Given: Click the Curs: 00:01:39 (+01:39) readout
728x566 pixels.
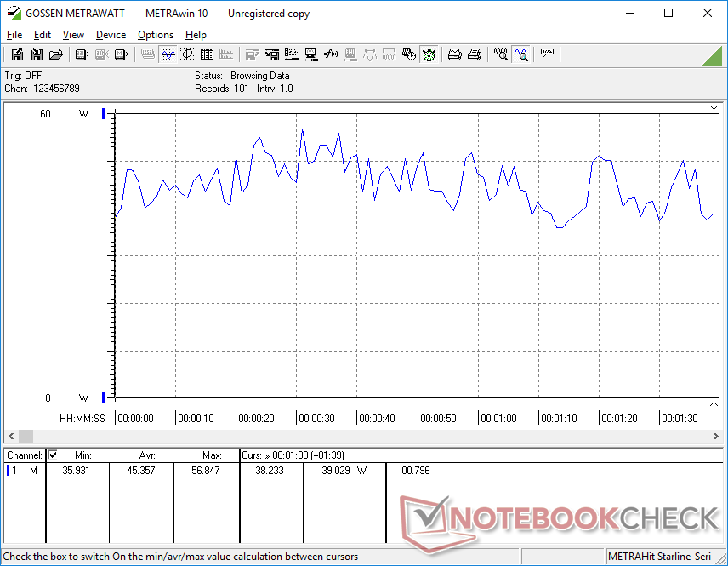Looking at the screenshot, I should 293,455.
